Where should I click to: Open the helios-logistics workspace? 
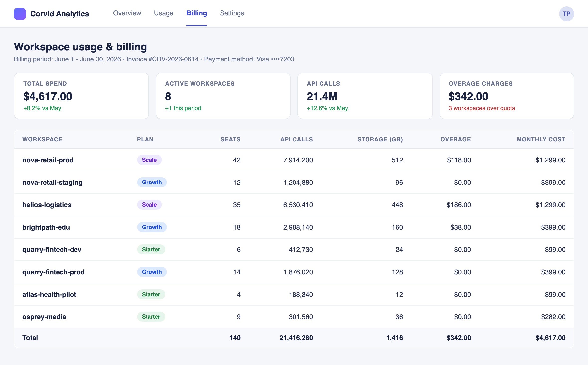coord(47,205)
